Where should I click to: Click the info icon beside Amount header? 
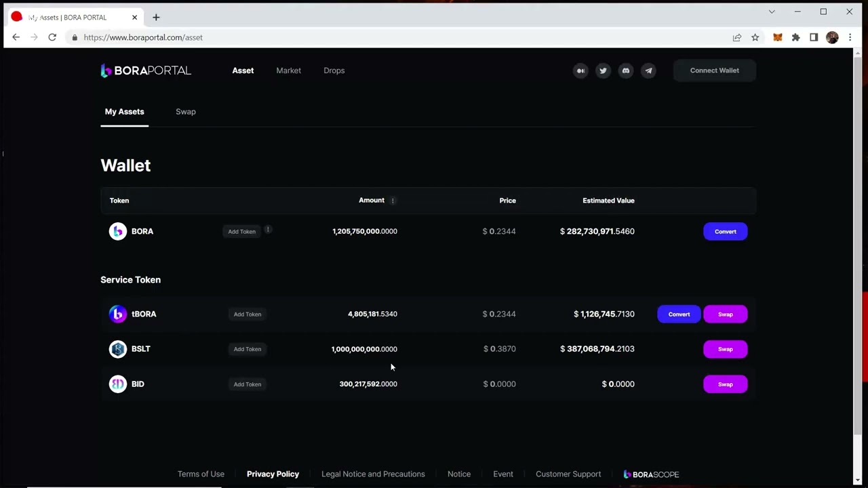click(393, 201)
